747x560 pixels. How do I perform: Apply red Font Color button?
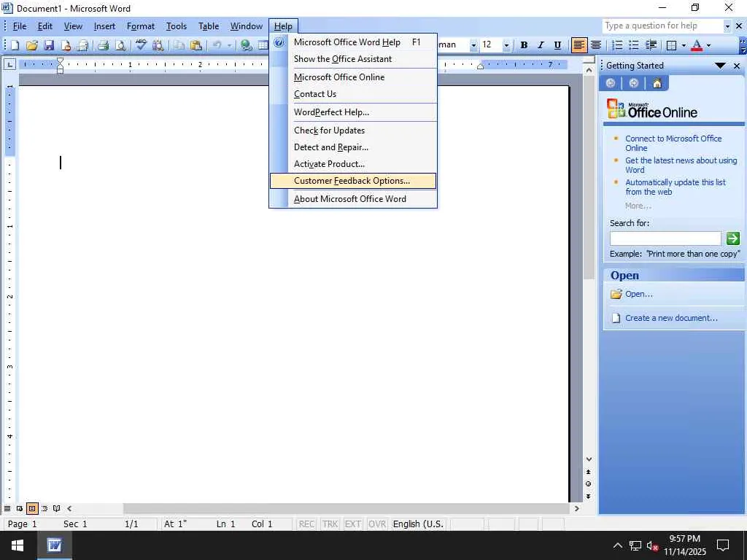point(697,45)
